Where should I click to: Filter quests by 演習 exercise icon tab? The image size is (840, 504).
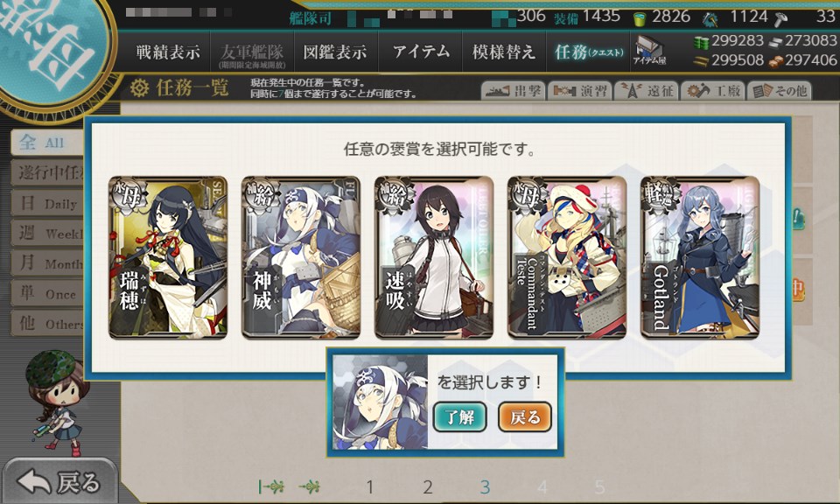(579, 91)
